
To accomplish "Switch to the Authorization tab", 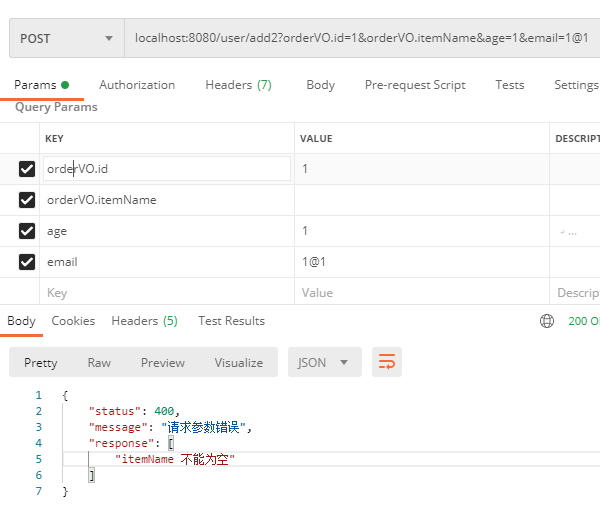I will (137, 85).
